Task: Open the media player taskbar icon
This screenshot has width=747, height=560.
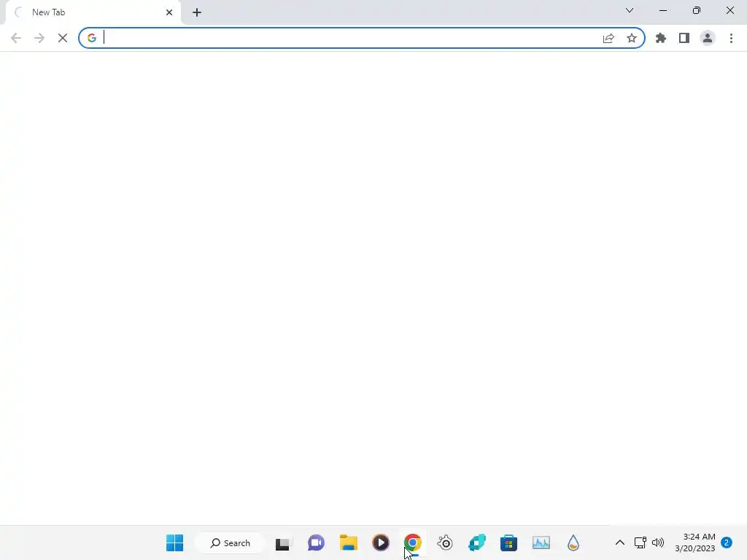Action: click(x=380, y=542)
